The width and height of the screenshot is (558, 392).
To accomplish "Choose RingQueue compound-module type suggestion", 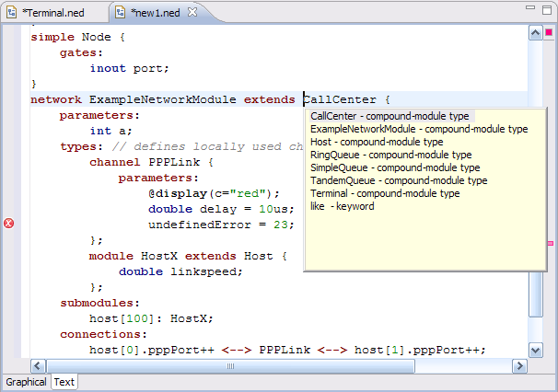I will (390, 155).
